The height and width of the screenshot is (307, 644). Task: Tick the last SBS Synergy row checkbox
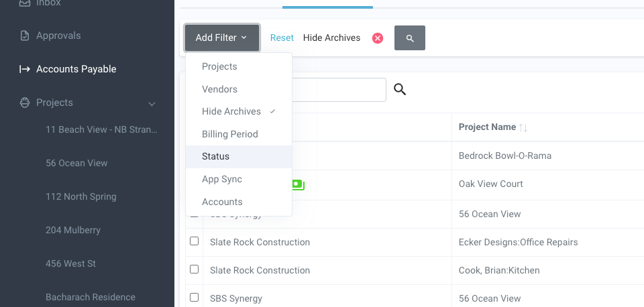click(195, 298)
